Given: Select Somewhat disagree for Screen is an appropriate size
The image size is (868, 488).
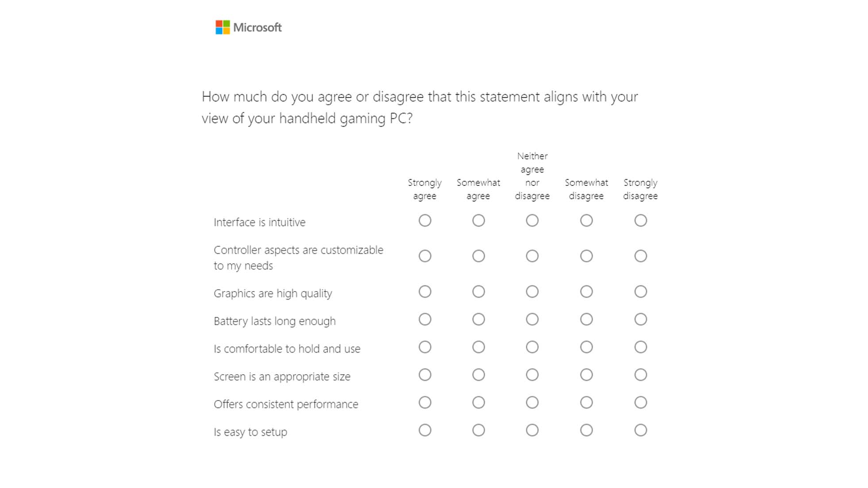Looking at the screenshot, I should 586,374.
